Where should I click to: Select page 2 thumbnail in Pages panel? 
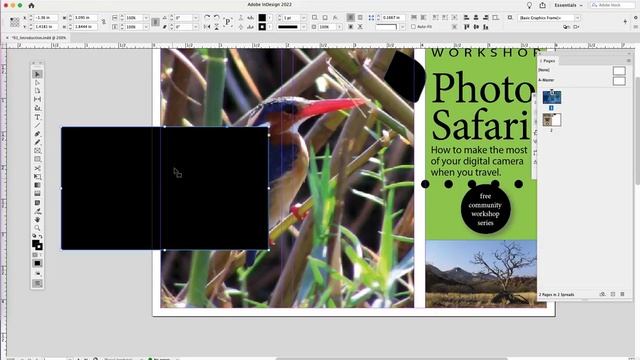pyautogui.click(x=551, y=120)
